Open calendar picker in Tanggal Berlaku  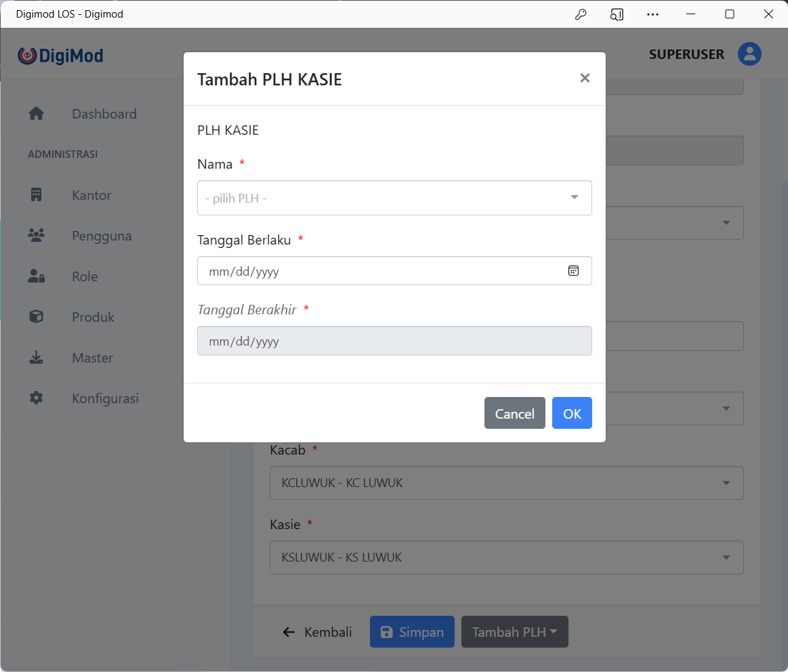click(x=573, y=271)
